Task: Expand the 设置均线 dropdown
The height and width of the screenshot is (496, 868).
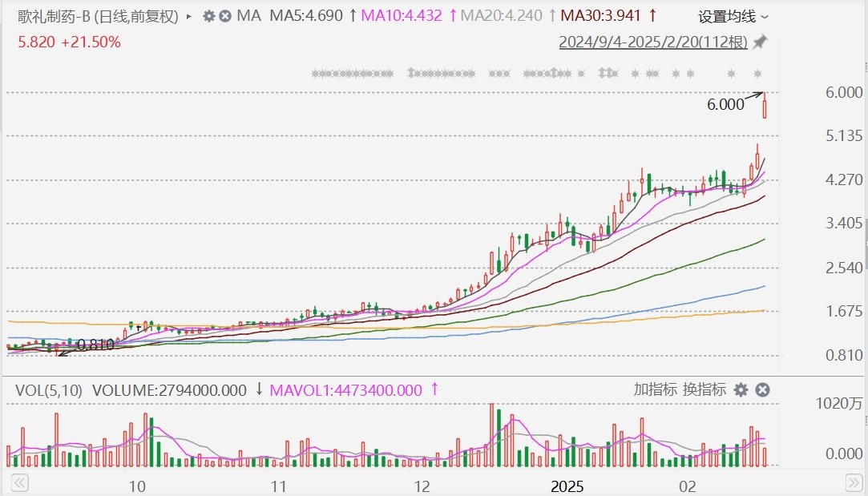Action: (733, 16)
